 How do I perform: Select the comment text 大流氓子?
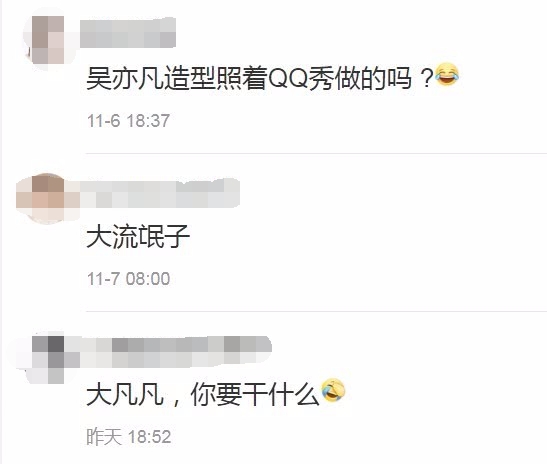click(138, 237)
